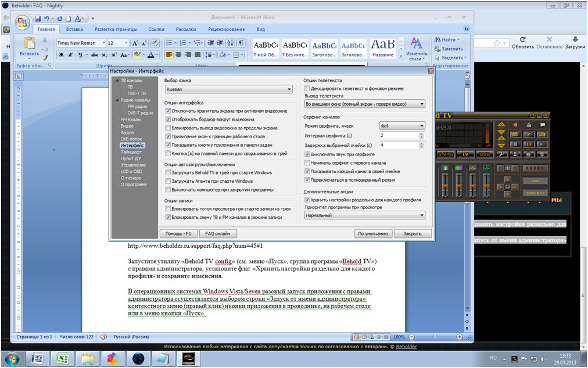Select 'Таймшифт' in settings sidebar

click(x=132, y=151)
